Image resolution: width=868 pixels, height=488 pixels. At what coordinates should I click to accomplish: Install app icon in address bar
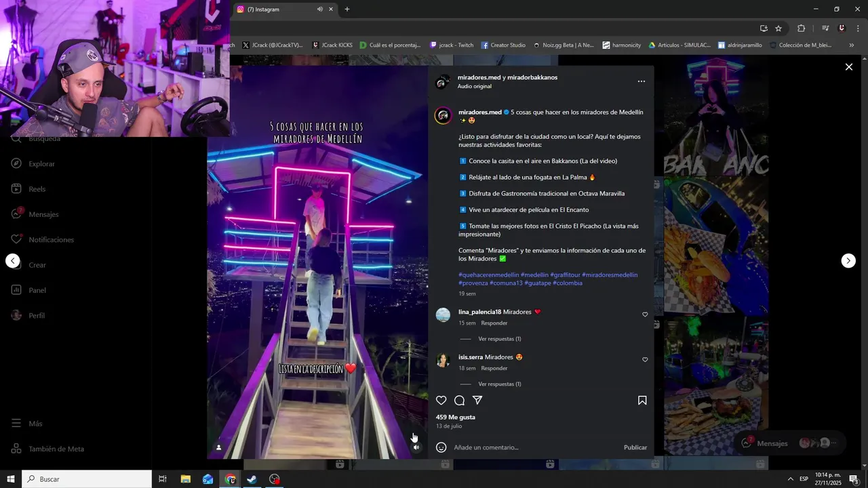coord(764,28)
